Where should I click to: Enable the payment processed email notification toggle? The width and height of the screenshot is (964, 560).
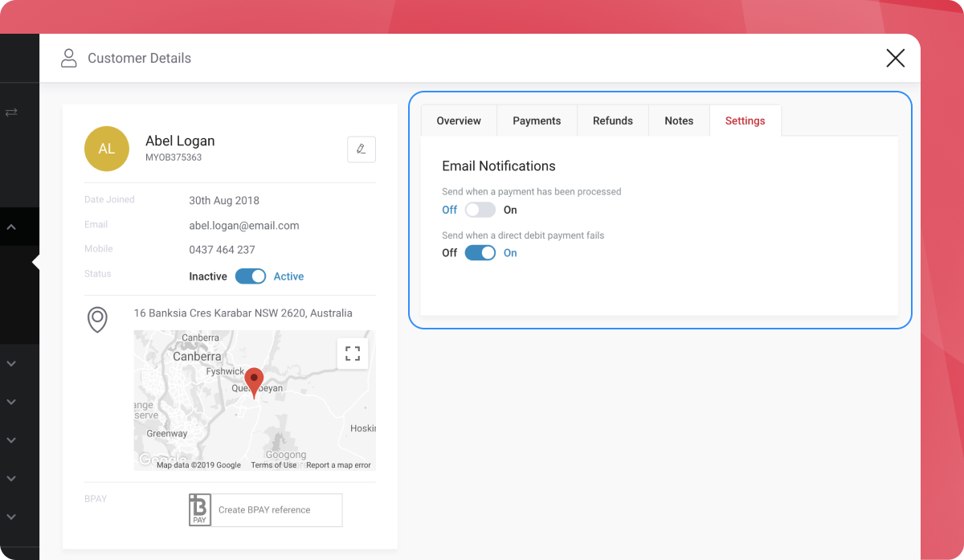[480, 210]
